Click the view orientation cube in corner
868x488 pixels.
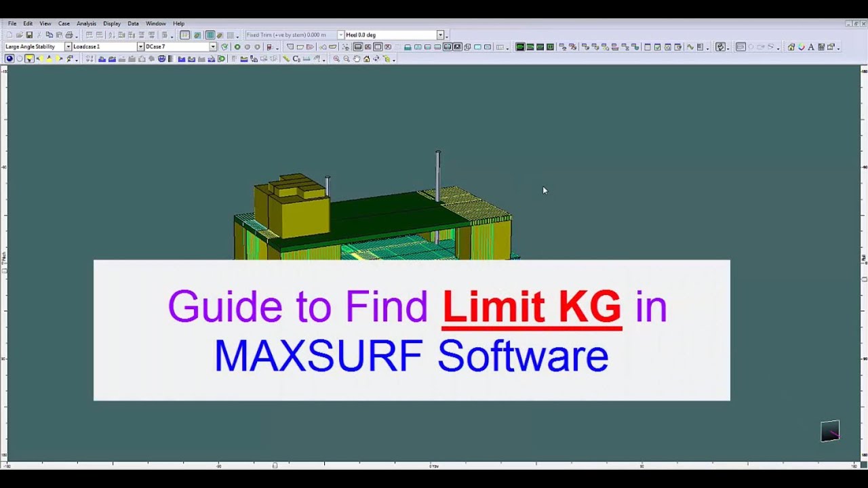coord(830,431)
